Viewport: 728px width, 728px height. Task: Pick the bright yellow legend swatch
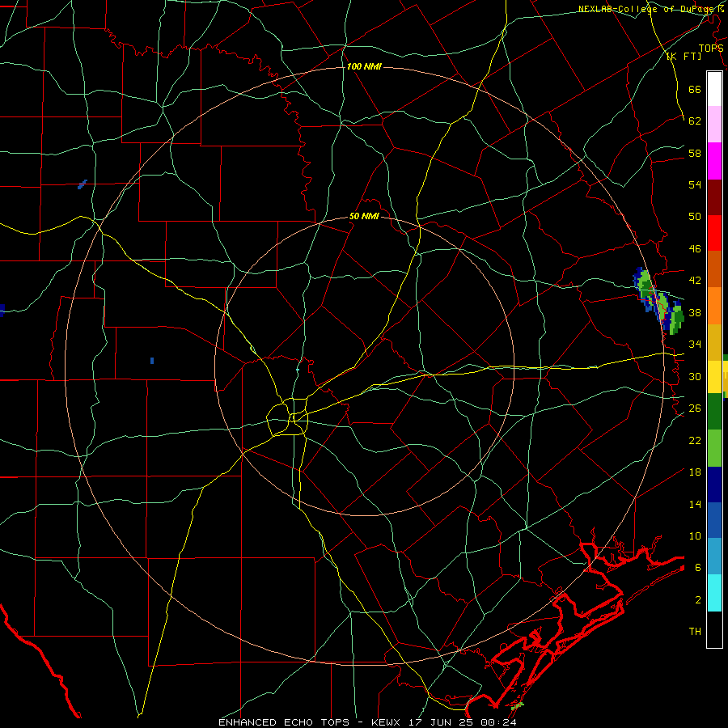[714, 376]
